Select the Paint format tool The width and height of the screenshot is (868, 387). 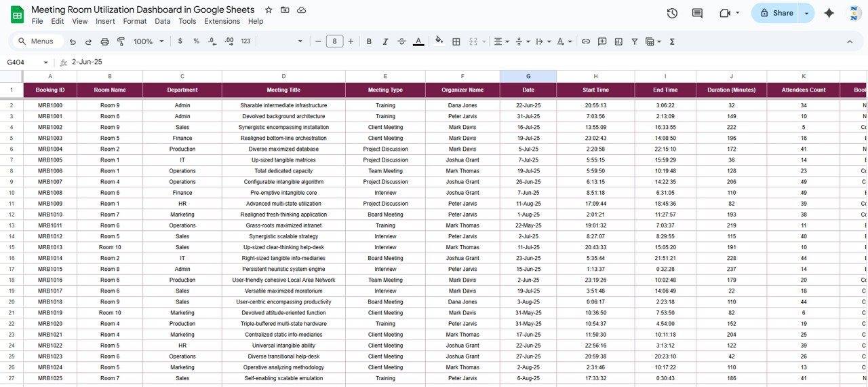pos(121,41)
